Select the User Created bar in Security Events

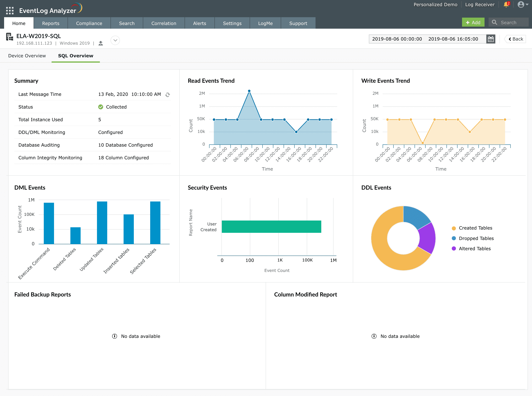(x=271, y=226)
